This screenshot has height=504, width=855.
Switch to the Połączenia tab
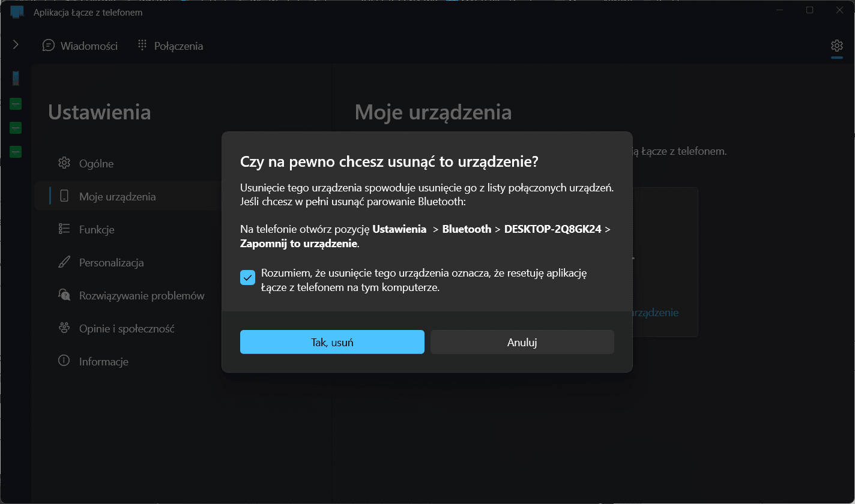tap(171, 46)
